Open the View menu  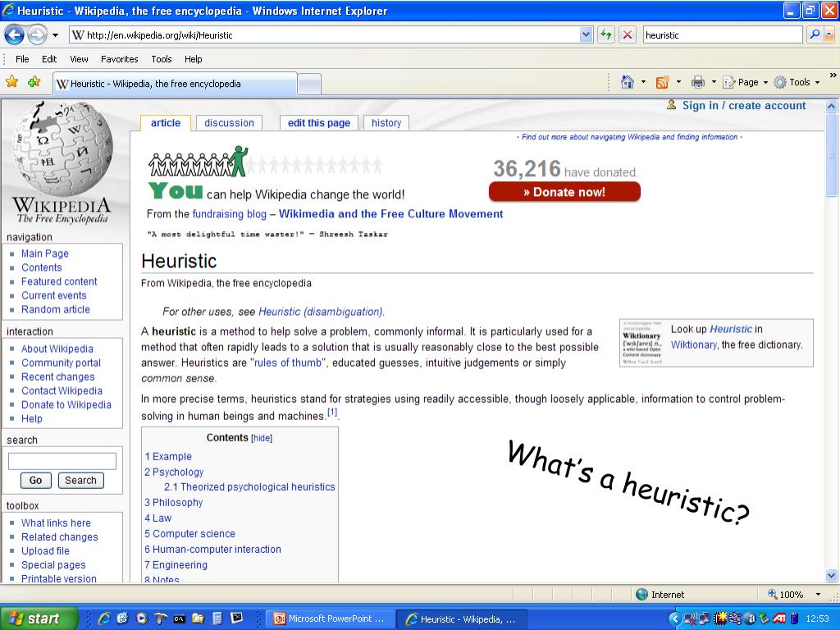coord(79,59)
